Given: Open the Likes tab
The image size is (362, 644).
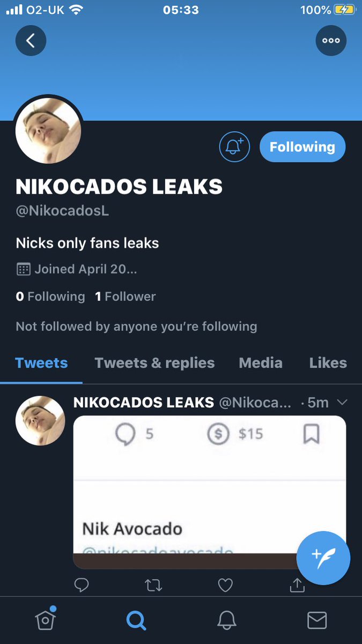Looking at the screenshot, I should [328, 363].
